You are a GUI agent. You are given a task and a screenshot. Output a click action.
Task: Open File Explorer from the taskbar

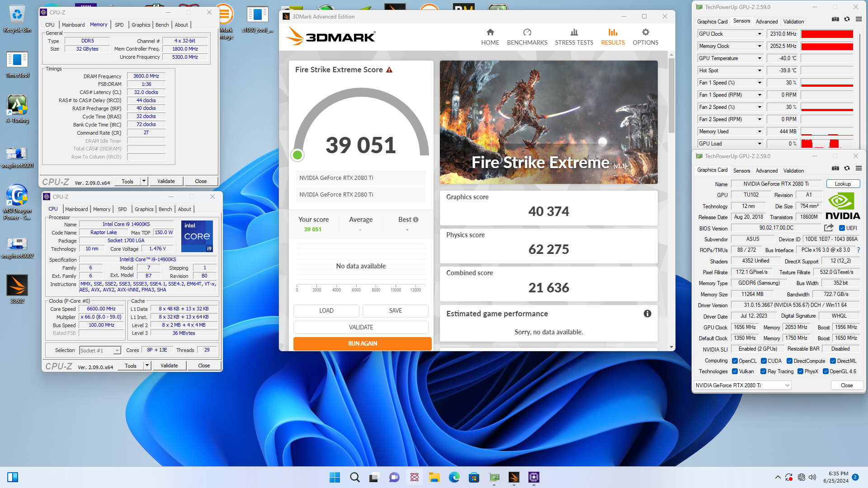click(434, 477)
